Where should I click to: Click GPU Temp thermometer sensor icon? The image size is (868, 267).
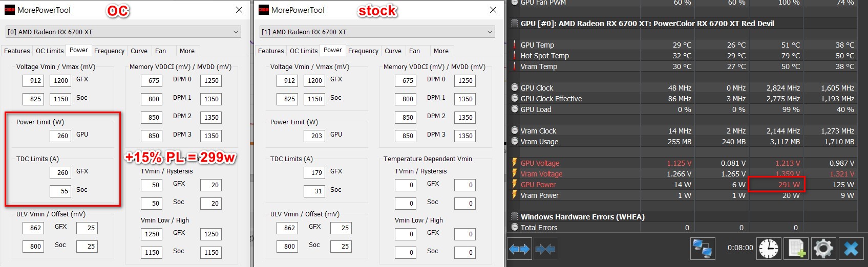tap(515, 45)
